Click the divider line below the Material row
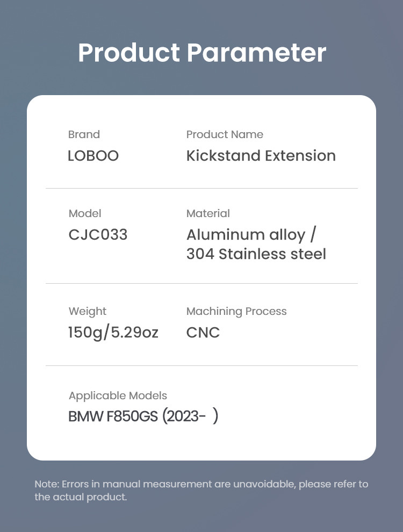 coord(201,283)
